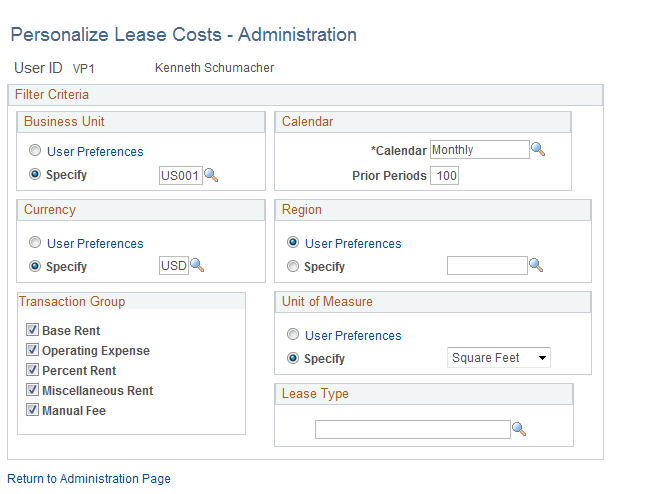
Task: Click the Currency lookup magnifier icon
Action: tap(197, 266)
